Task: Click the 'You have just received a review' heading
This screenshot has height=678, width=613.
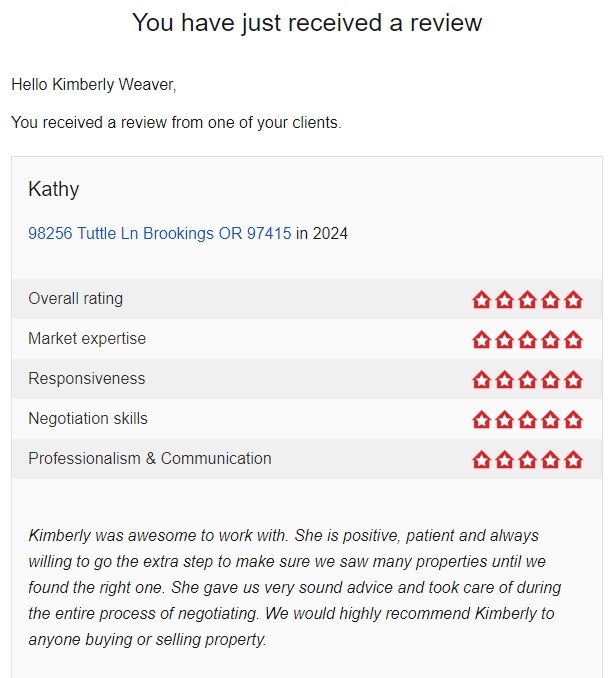Action: [306, 22]
